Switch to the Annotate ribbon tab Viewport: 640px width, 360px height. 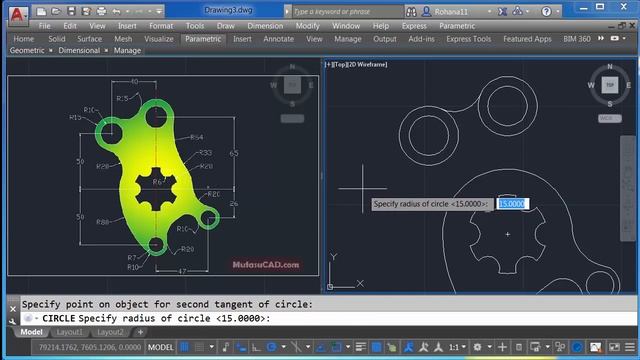point(278,39)
